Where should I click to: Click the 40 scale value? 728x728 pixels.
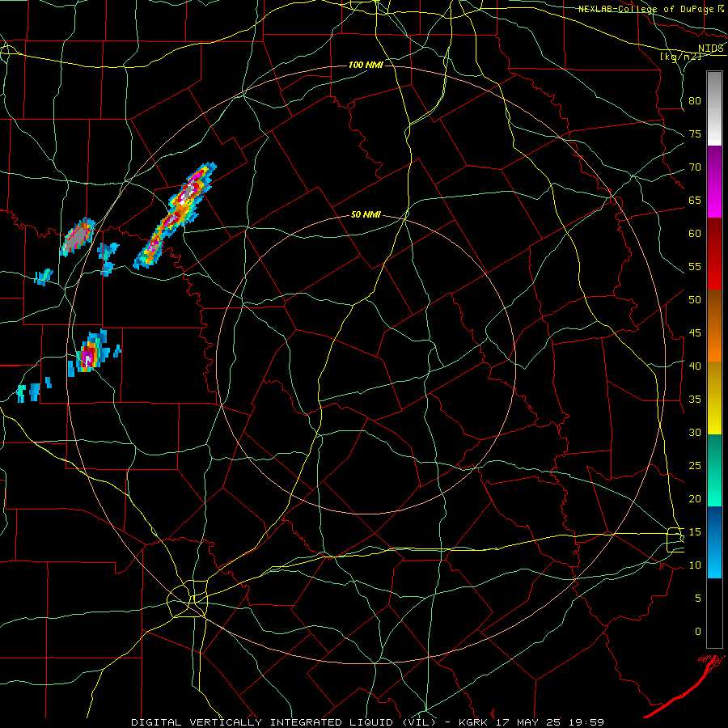pos(695,366)
